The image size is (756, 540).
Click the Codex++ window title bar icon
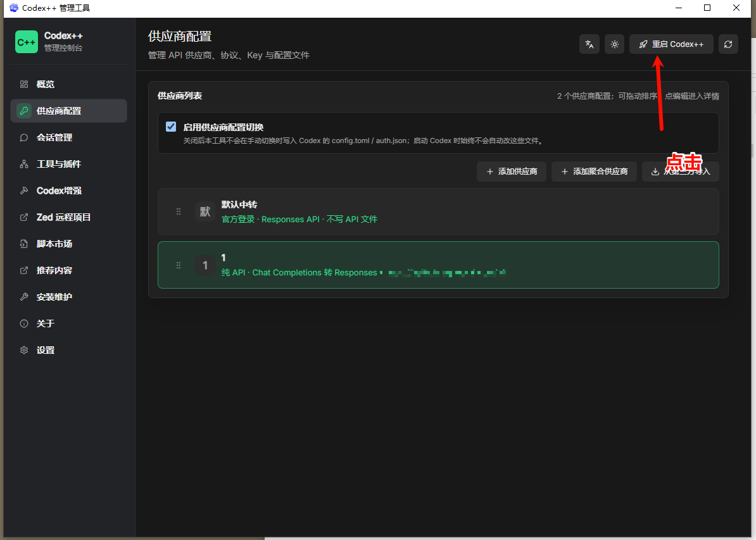14,8
